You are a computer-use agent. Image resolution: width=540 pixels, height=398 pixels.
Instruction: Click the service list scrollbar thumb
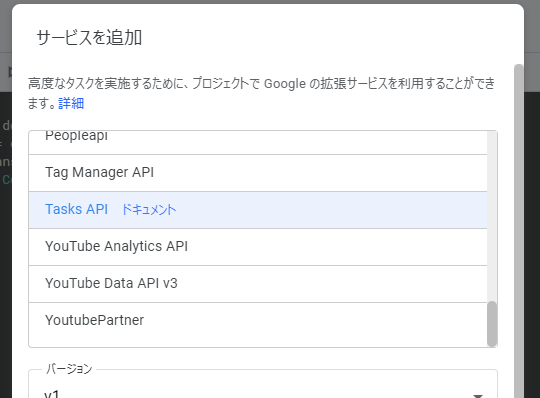click(x=492, y=323)
